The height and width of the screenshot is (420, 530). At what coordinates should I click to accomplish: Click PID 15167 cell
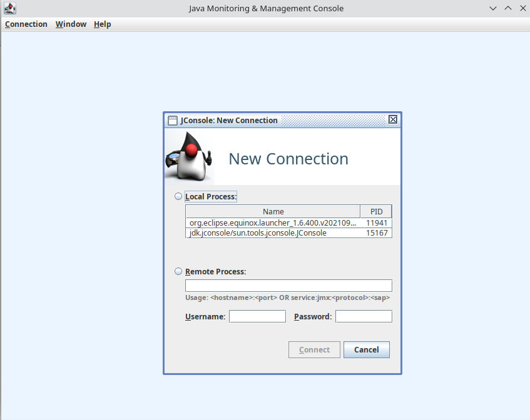click(x=376, y=233)
